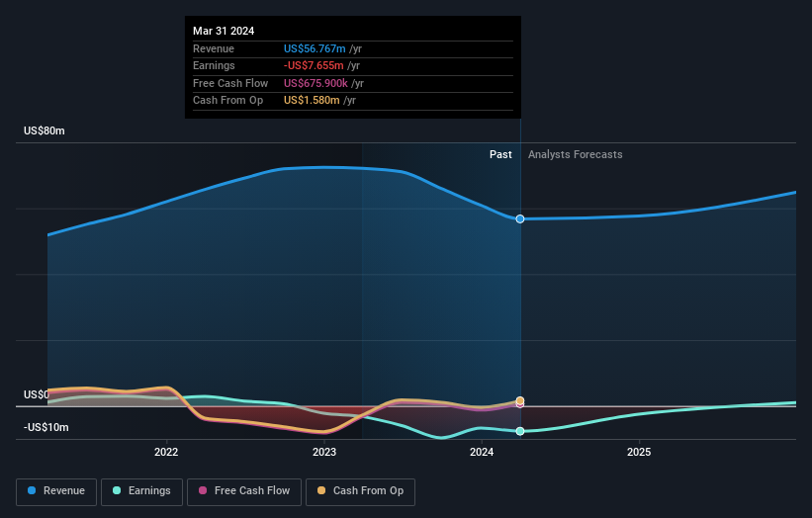Toggle the Cash From Op legend button
The height and width of the screenshot is (518, 812).
[360, 491]
